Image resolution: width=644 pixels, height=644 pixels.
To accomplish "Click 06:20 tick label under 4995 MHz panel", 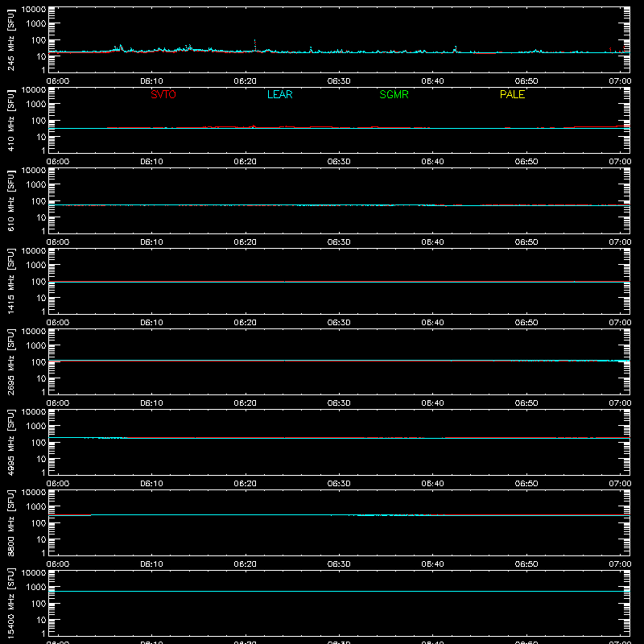I will pyautogui.click(x=246, y=484).
